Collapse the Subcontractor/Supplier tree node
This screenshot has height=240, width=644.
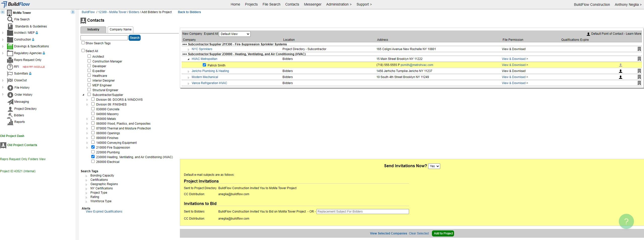83,95
